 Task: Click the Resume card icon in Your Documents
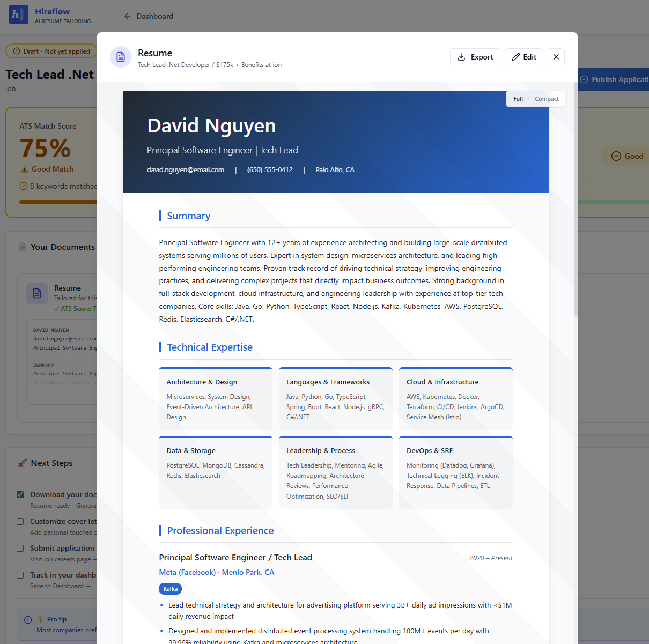point(37,293)
